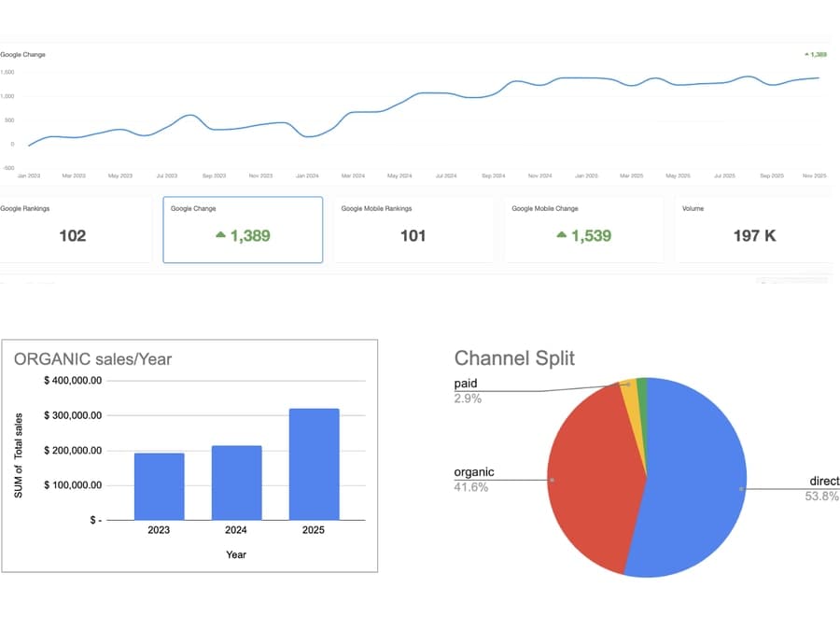
Task: Click the "paid" label beside the pie chart
Action: [466, 384]
